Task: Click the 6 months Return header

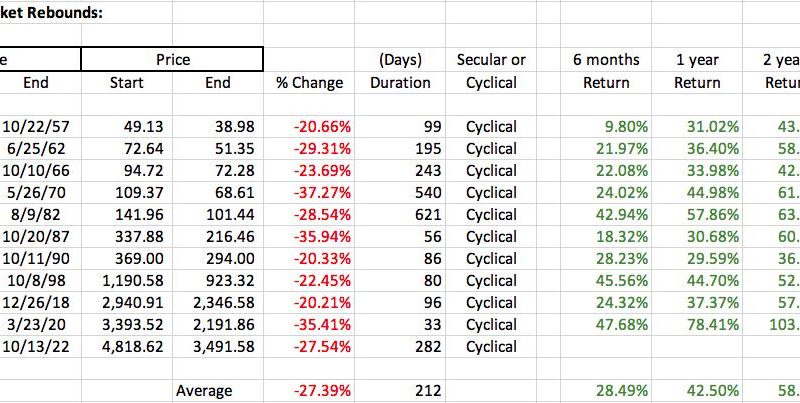Action: (x=606, y=71)
